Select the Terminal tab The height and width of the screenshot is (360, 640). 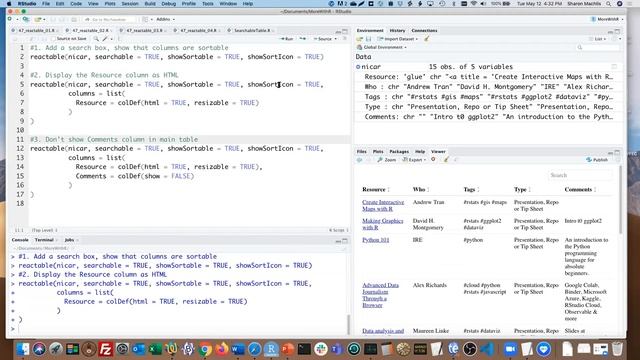click(x=44, y=240)
